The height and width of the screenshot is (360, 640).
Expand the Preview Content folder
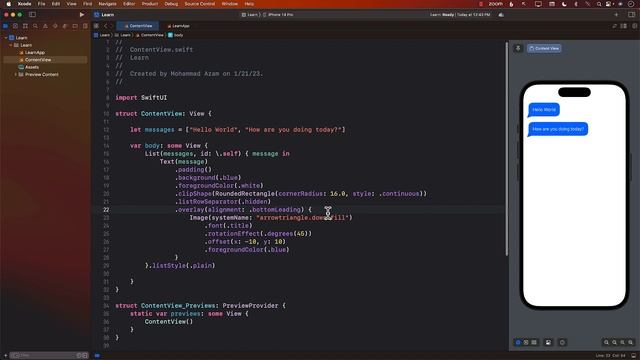pos(16,74)
